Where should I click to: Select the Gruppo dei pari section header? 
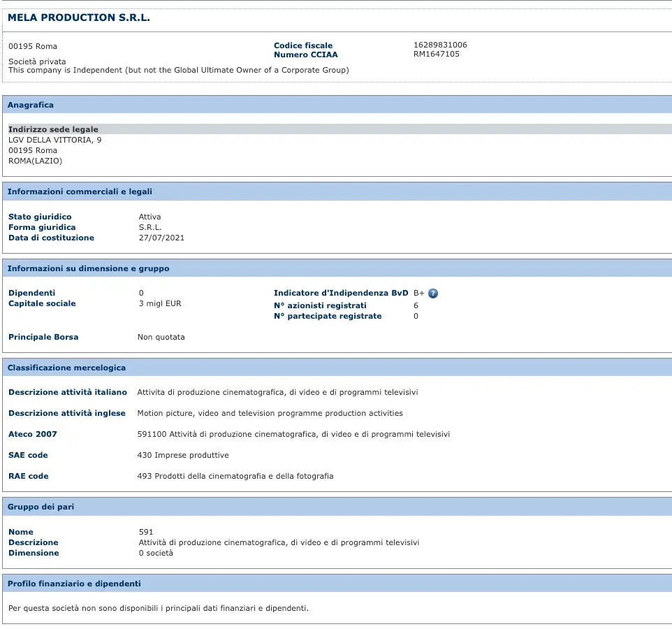click(41, 507)
